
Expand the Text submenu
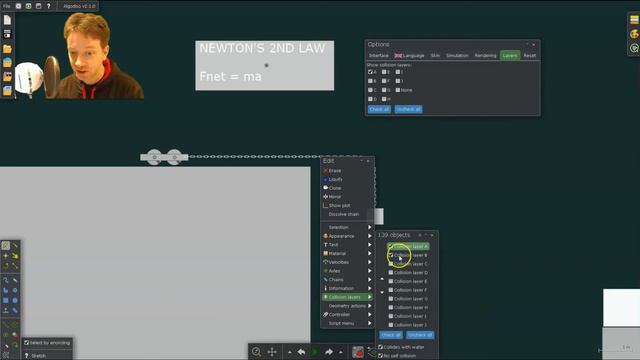tap(347, 245)
